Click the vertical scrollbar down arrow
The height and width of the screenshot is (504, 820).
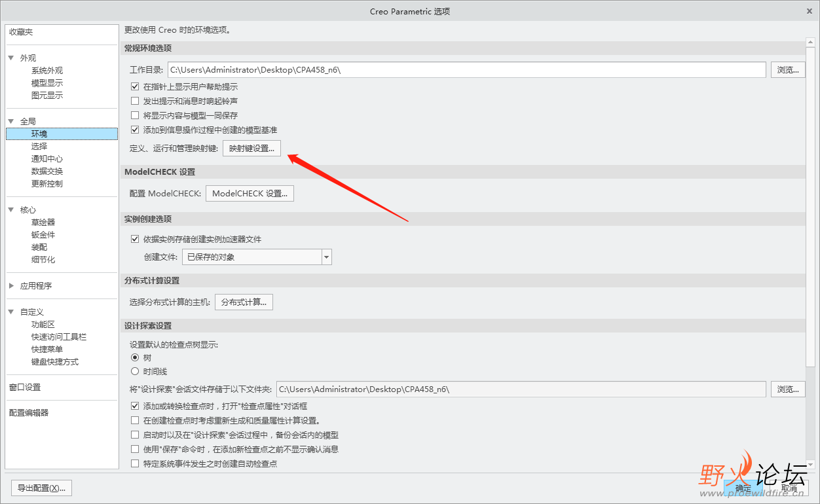[x=810, y=464]
